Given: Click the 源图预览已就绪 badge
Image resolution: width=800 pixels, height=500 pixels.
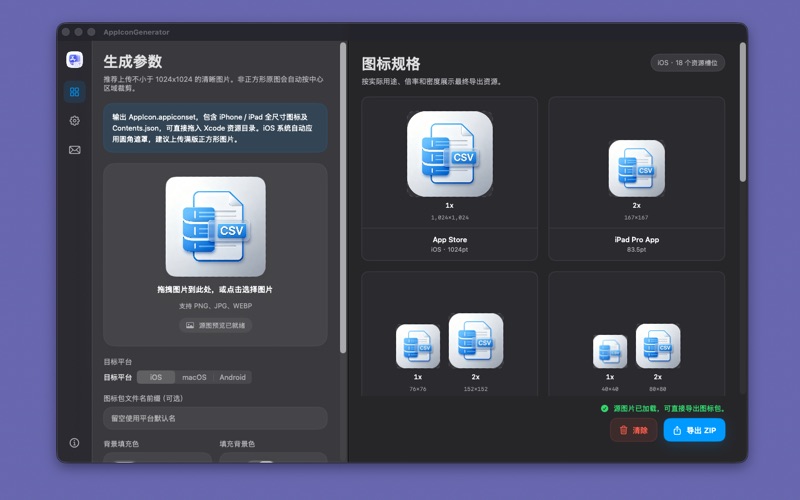Looking at the screenshot, I should pyautogui.click(x=215, y=325).
